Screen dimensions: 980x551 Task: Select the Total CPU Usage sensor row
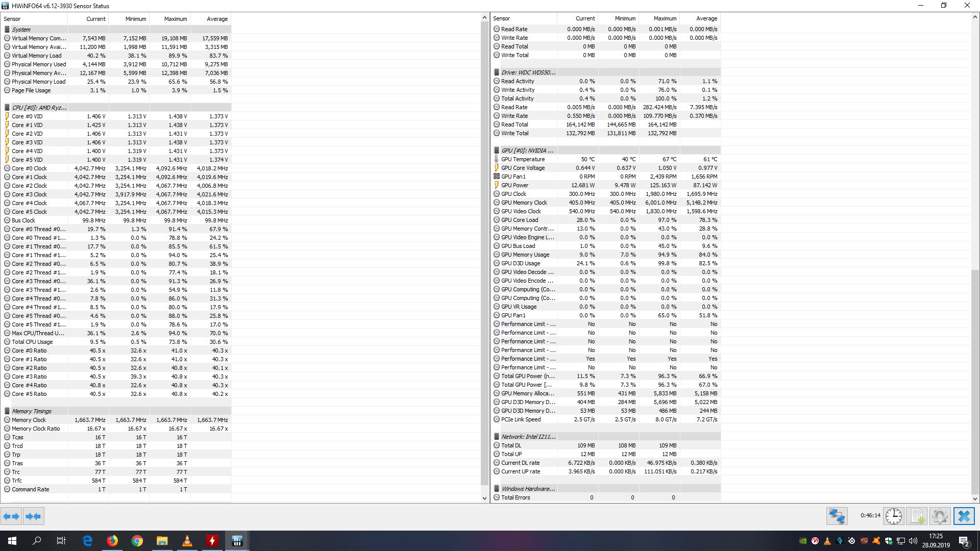click(32, 342)
